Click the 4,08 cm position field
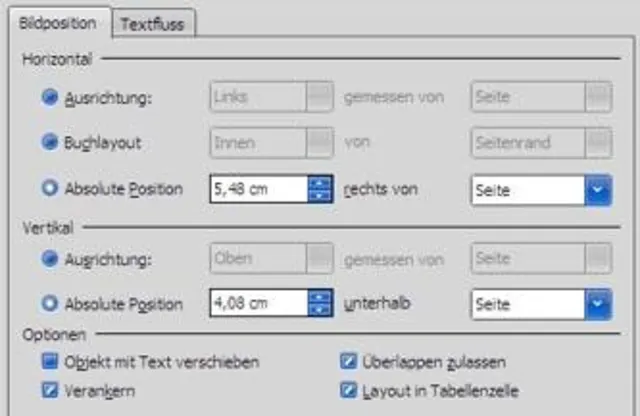The image size is (640, 416). pyautogui.click(x=258, y=303)
